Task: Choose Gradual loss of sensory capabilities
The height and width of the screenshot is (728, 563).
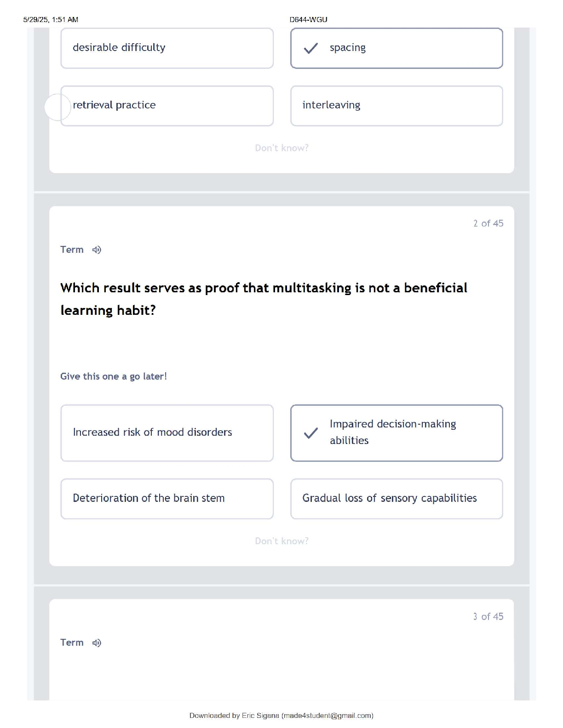Action: 396,499
